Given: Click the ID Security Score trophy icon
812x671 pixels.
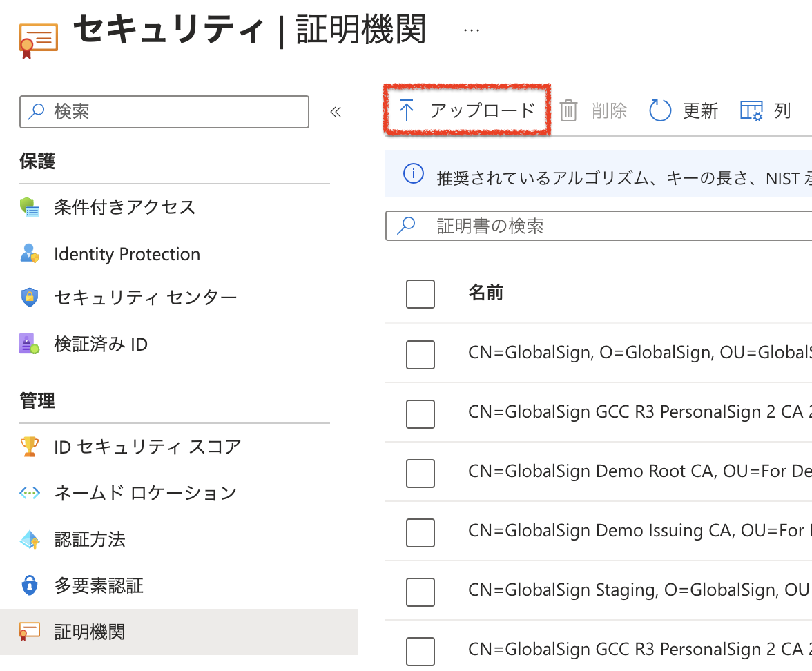Looking at the screenshot, I should tap(30, 447).
